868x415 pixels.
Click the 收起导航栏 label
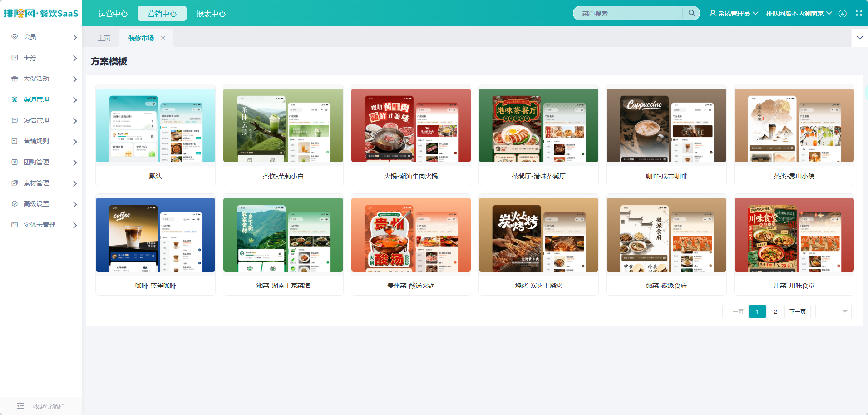pyautogui.click(x=49, y=406)
